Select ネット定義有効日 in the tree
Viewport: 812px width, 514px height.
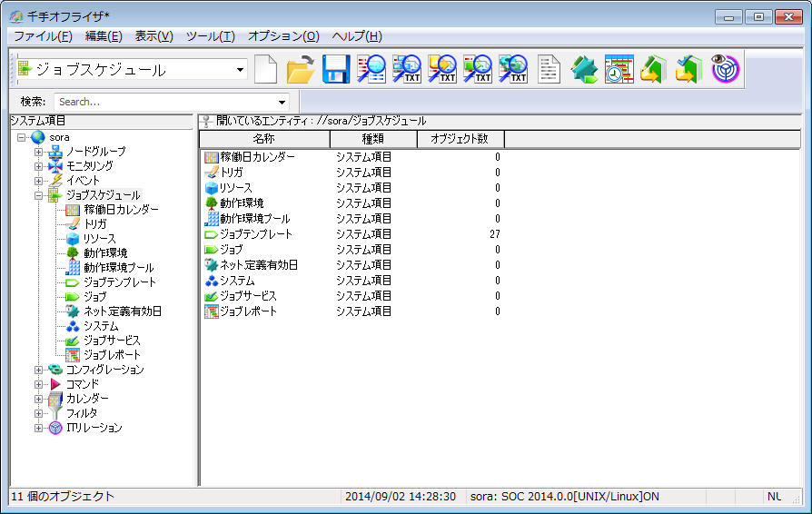click(123, 311)
